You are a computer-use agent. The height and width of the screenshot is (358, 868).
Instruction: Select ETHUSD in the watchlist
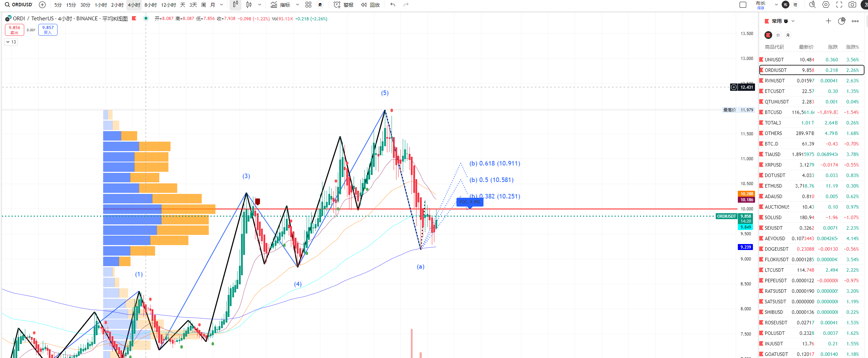(x=811, y=186)
